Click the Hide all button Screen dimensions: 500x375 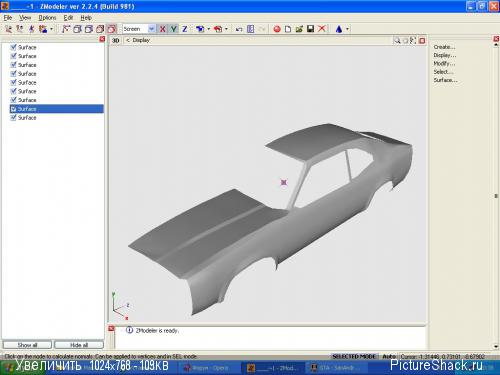coord(79,345)
